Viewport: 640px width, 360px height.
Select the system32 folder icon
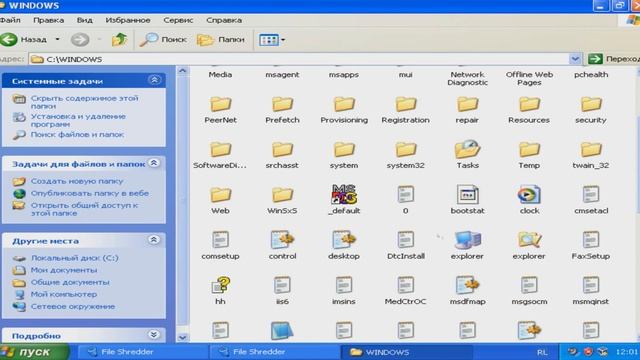point(405,149)
